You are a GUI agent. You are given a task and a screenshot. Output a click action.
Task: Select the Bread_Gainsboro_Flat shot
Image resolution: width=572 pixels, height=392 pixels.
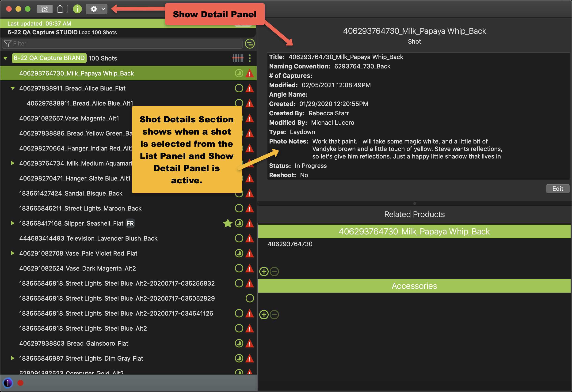(74, 343)
